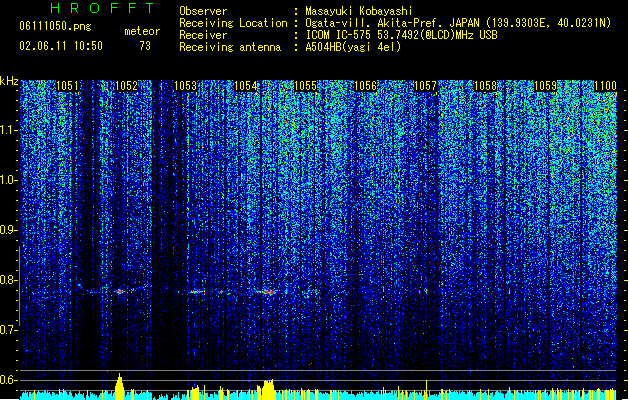Click the yellow intensity peak near 1054

pos(267,389)
